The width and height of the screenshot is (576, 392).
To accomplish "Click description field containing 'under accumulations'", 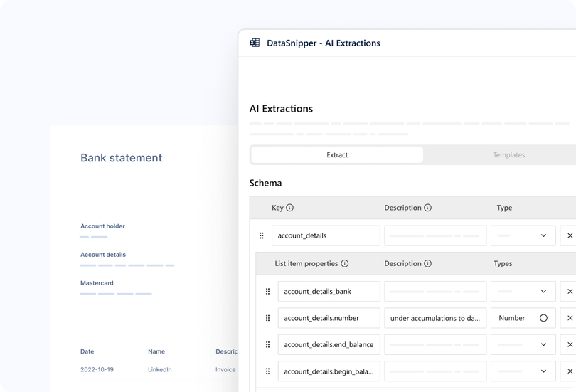I will coord(435,318).
